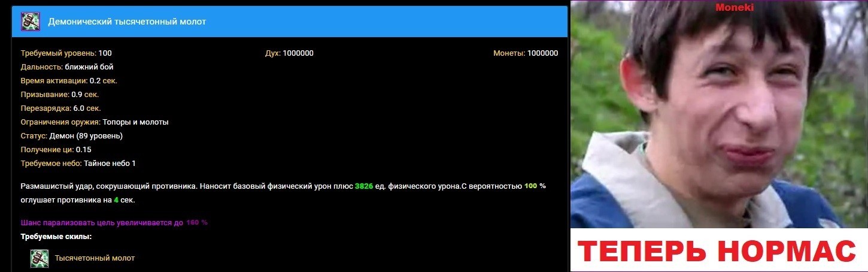The image size is (868, 272).
Task: Click the Призывание: 0.9 сек line
Action: coord(60,95)
